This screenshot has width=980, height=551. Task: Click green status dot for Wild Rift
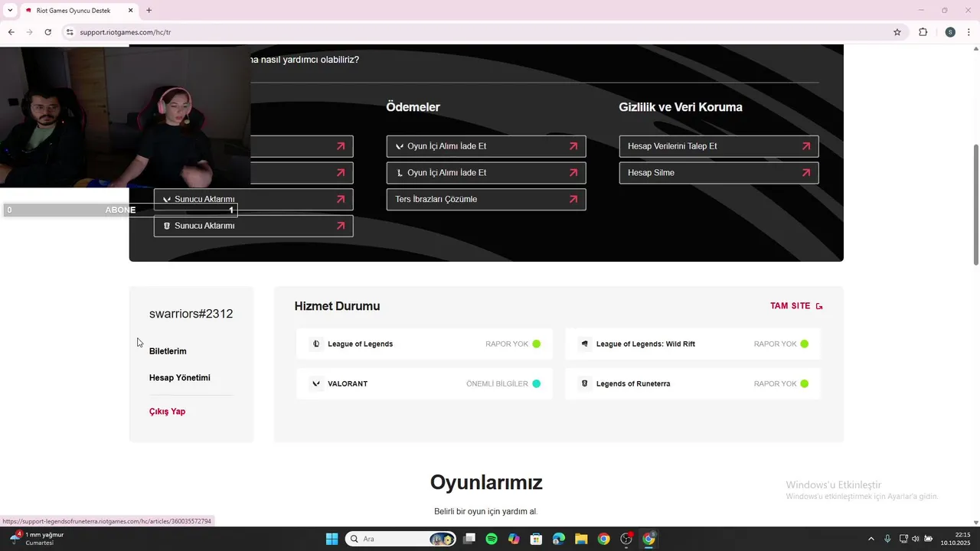[x=804, y=344]
